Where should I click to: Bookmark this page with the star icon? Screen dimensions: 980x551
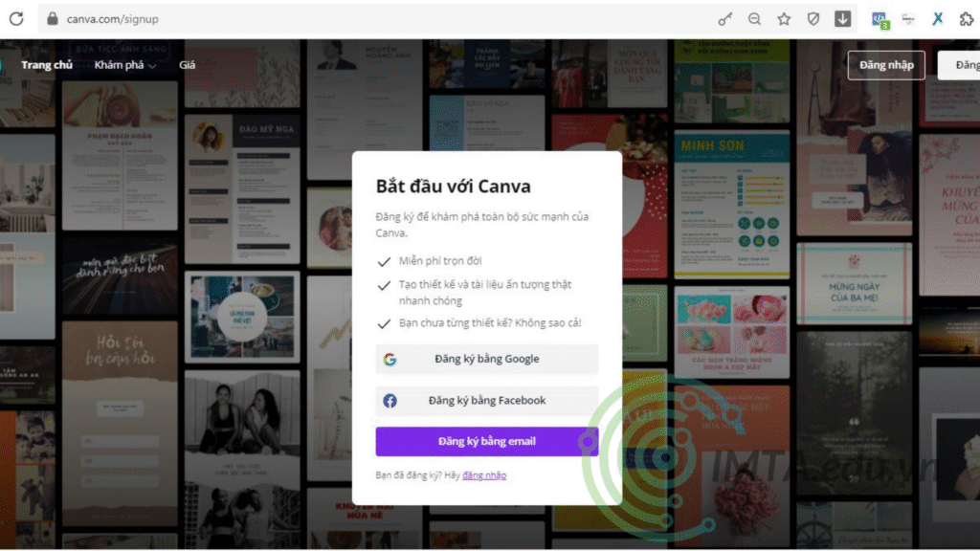coord(784,19)
